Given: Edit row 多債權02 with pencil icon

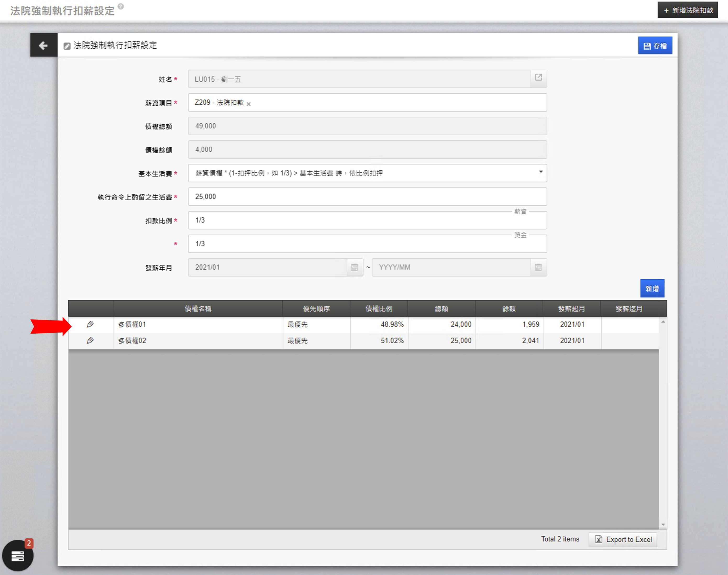Looking at the screenshot, I should (x=90, y=340).
